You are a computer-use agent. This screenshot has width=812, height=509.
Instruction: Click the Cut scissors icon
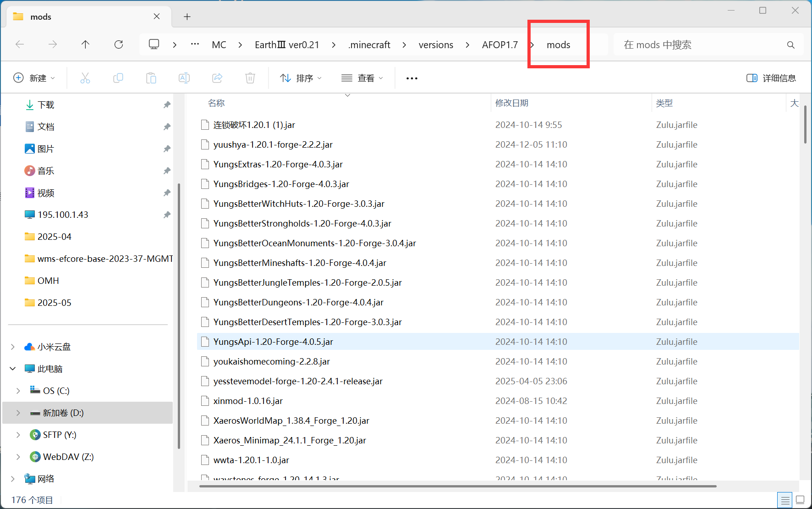85,78
